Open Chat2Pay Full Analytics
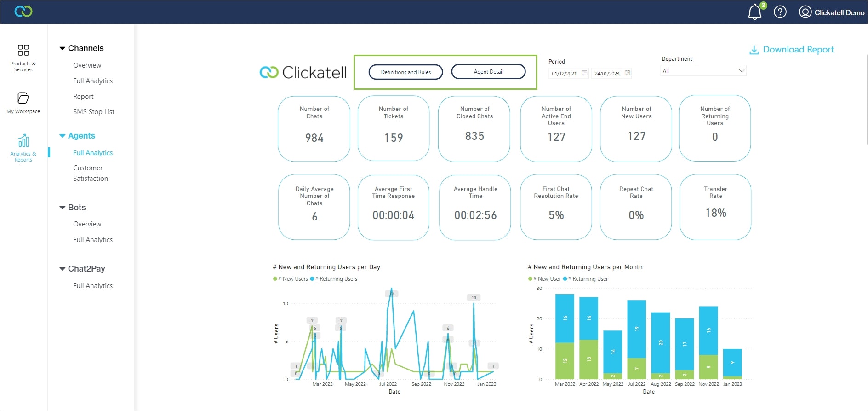The height and width of the screenshot is (411, 868). point(93,286)
